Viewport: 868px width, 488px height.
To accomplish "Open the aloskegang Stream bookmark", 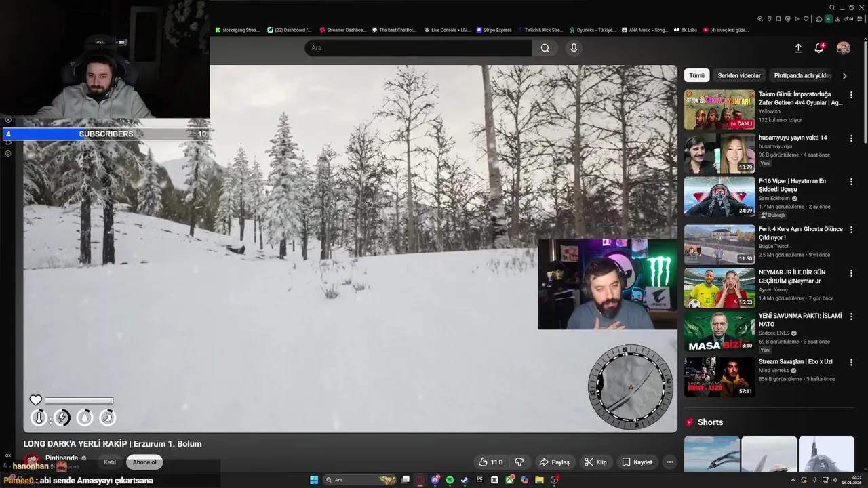I will (x=238, y=30).
